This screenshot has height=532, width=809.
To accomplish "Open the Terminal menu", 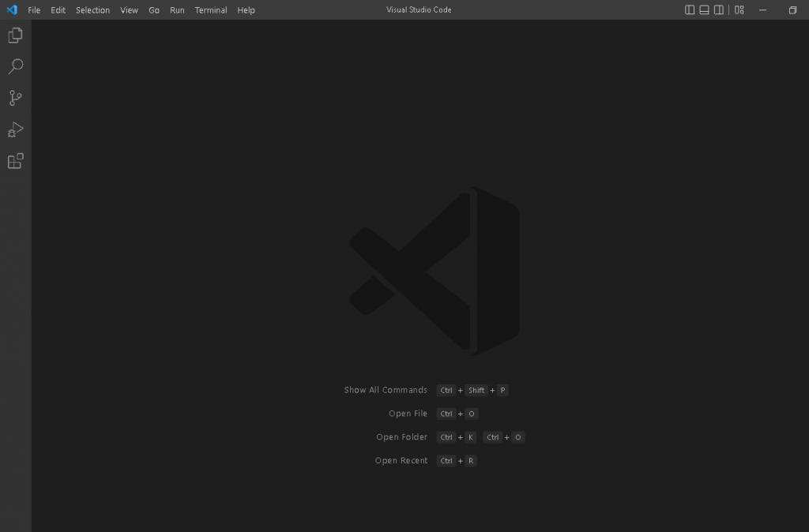I will [210, 9].
